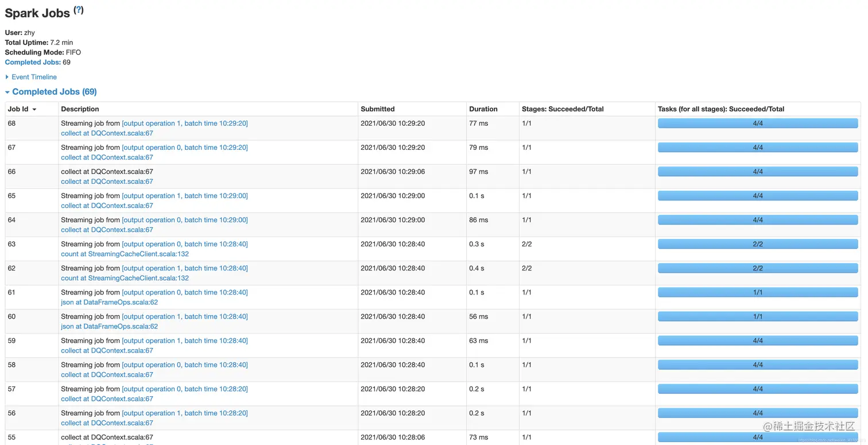Open job 61's output operation 0 batch link
This screenshot has height=445, width=868.
pos(185,292)
